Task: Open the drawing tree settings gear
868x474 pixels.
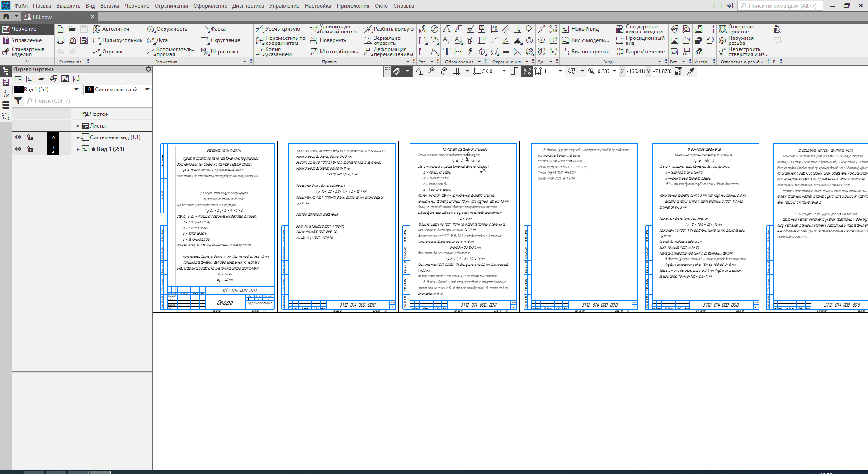Action: pos(148,69)
